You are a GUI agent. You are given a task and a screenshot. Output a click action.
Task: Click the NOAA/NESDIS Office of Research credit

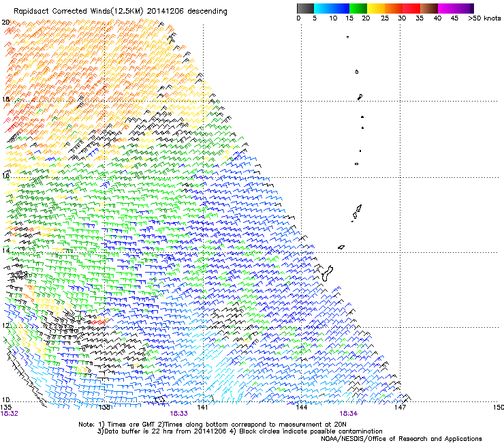click(401, 439)
